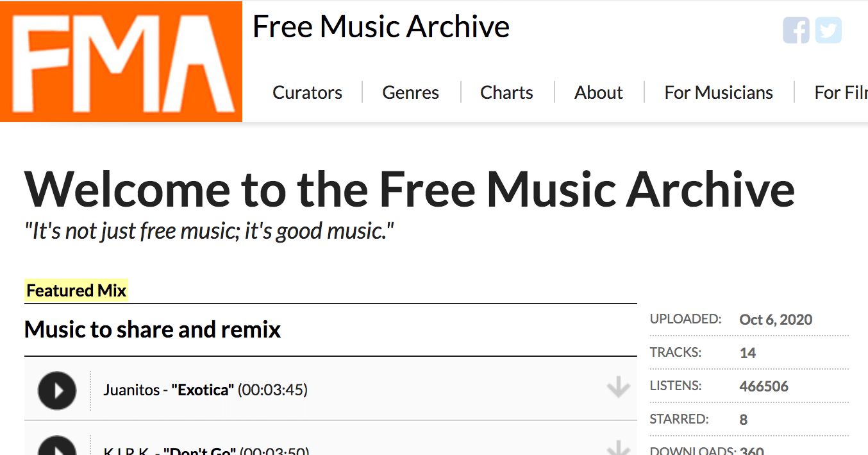Open the About page
The width and height of the screenshot is (868, 455).
pyautogui.click(x=597, y=92)
